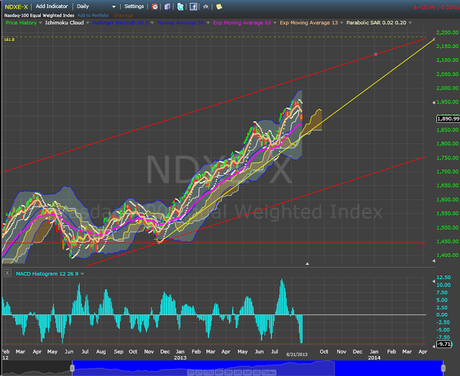
Task: Expand the Exp Moving Average 13 dropdown
Action: click(x=341, y=23)
